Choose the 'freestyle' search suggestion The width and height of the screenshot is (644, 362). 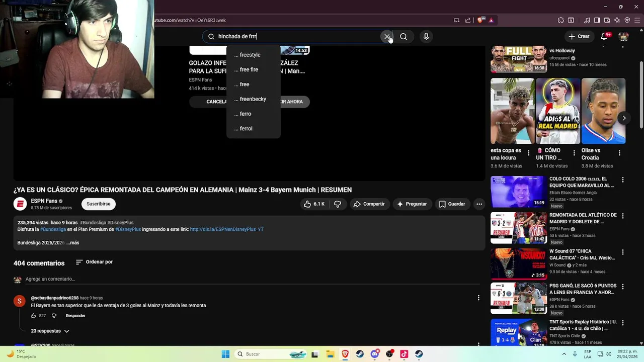tap(254, 55)
